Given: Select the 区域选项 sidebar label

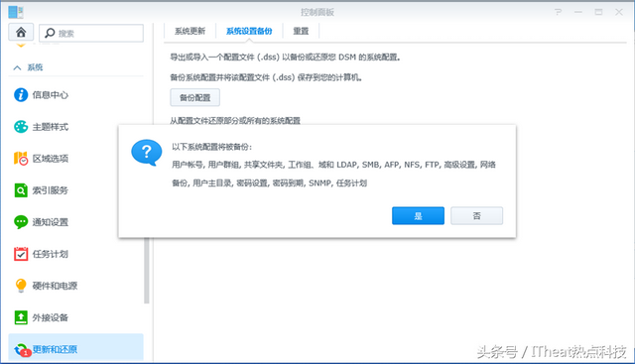Looking at the screenshot, I should (x=51, y=159).
